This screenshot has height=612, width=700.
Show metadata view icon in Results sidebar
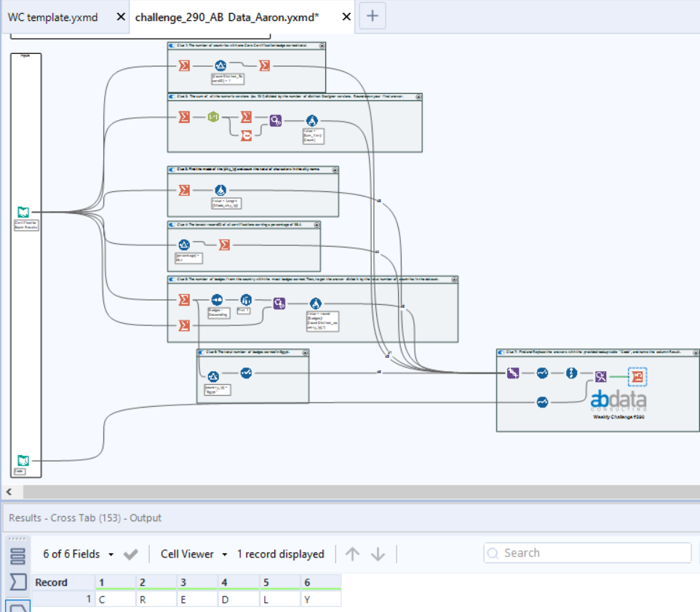pos(18,582)
